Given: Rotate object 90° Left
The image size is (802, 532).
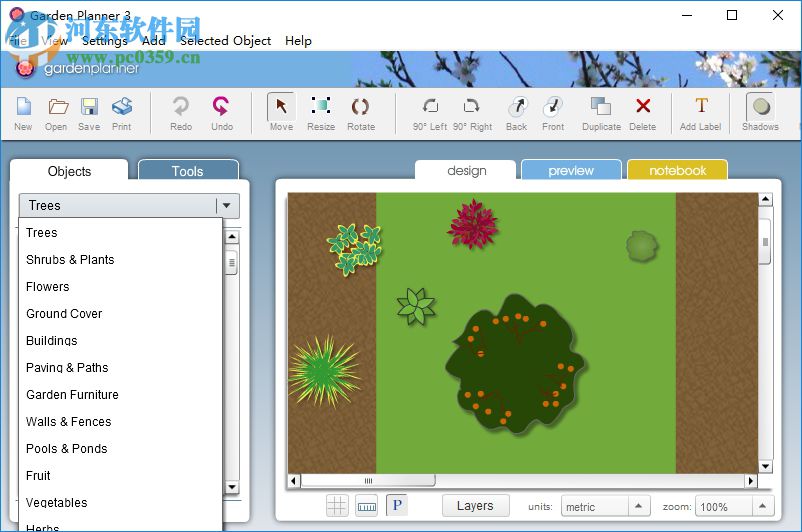Looking at the screenshot, I should tap(430, 113).
